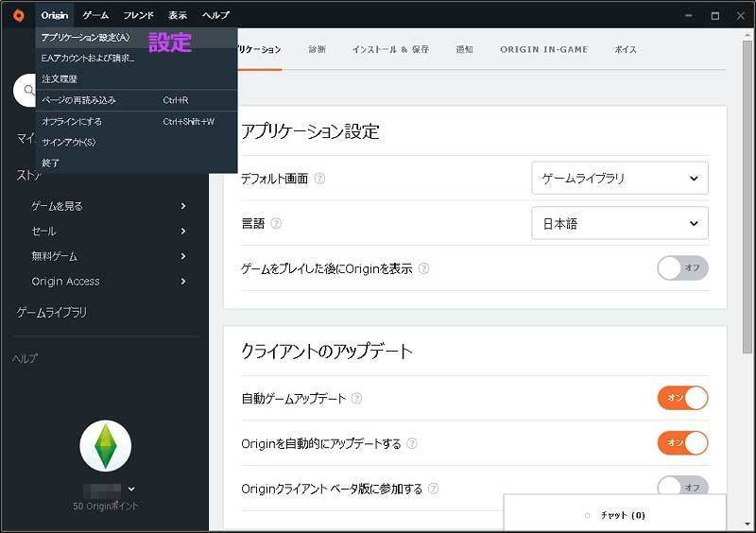Image resolution: width=756 pixels, height=533 pixels.
Task: Switch to ORIGIN IN-GAME tab
Action: click(544, 49)
